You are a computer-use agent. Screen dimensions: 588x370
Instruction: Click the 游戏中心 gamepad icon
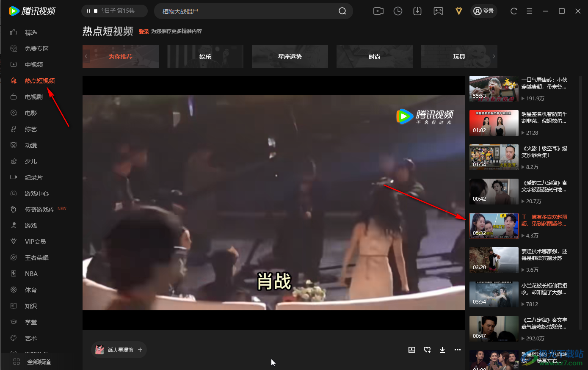tap(14, 193)
